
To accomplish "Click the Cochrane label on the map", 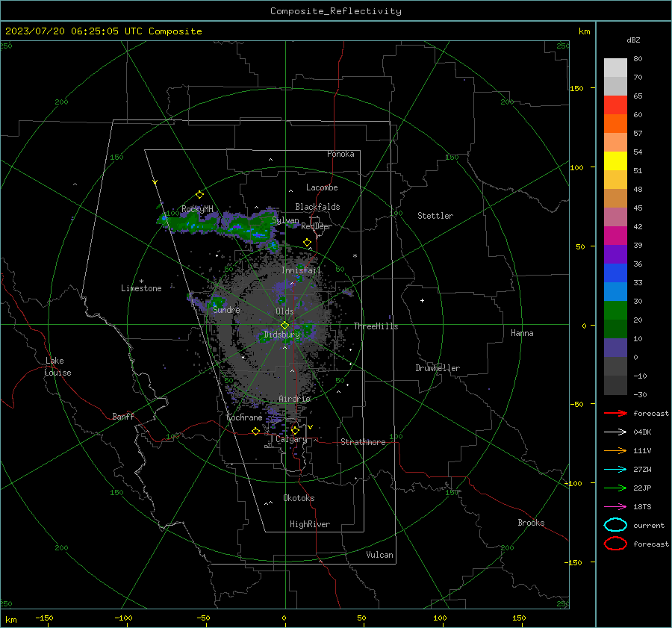I will coord(244,417).
